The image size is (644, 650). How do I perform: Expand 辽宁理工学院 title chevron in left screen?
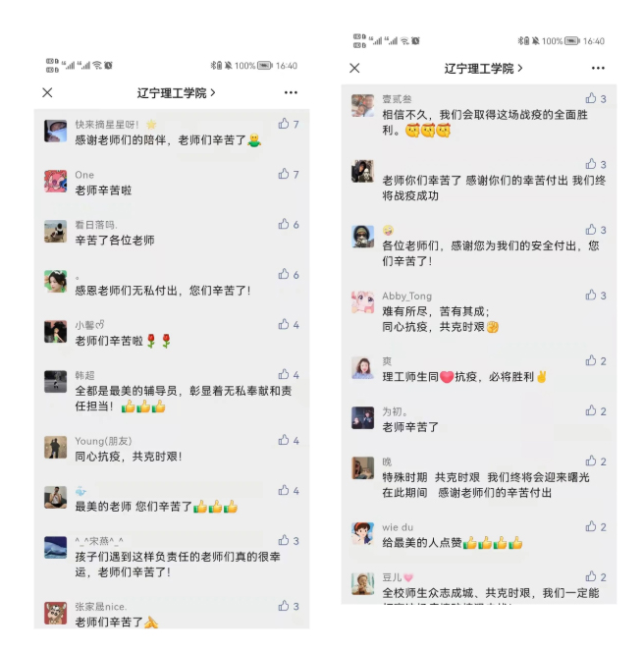pos(213,92)
